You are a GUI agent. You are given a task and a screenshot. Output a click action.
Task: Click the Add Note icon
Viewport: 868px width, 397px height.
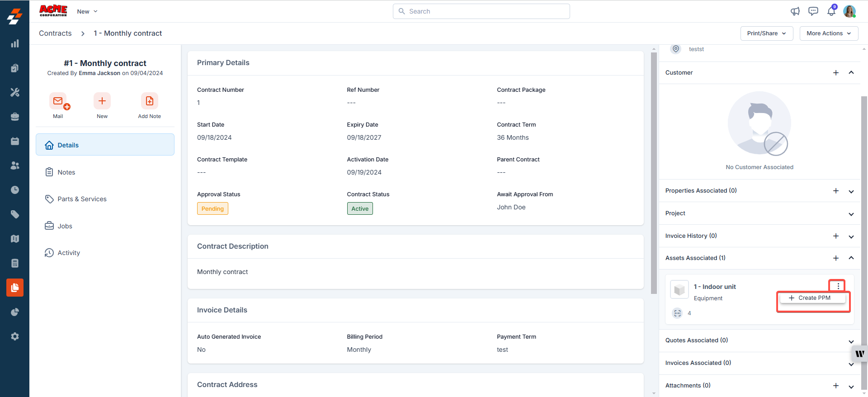click(x=149, y=101)
